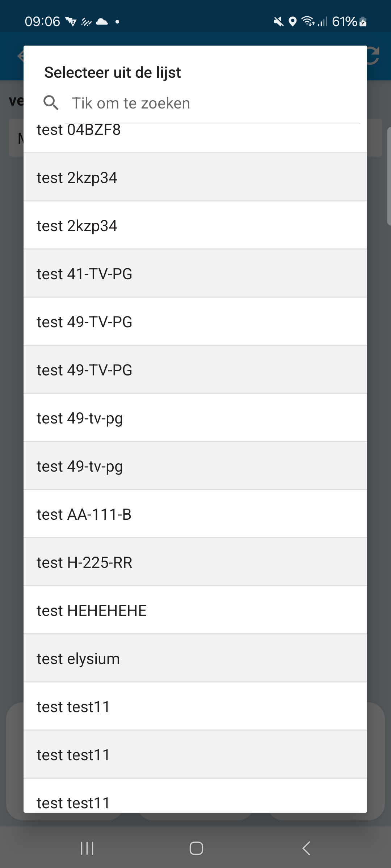
Task: Tap the location pin status icon
Action: click(293, 22)
